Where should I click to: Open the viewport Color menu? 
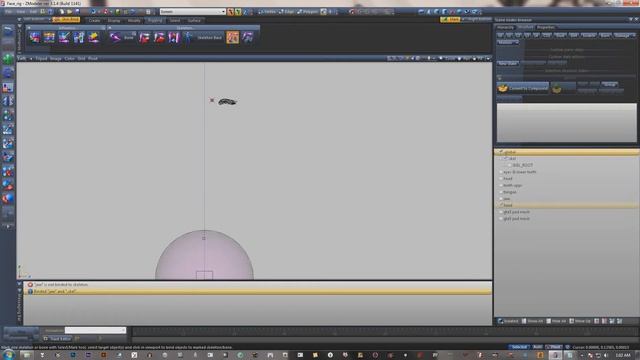point(69,59)
